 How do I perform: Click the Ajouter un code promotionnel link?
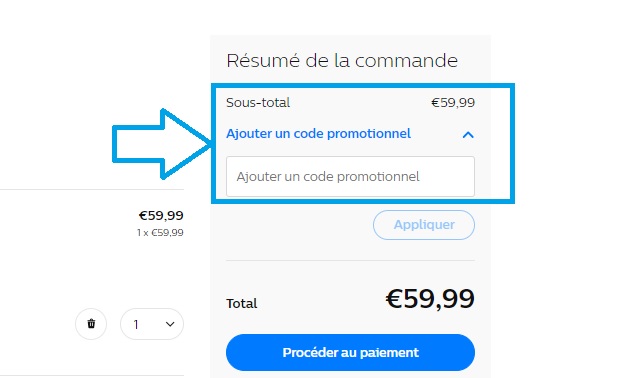pos(318,134)
